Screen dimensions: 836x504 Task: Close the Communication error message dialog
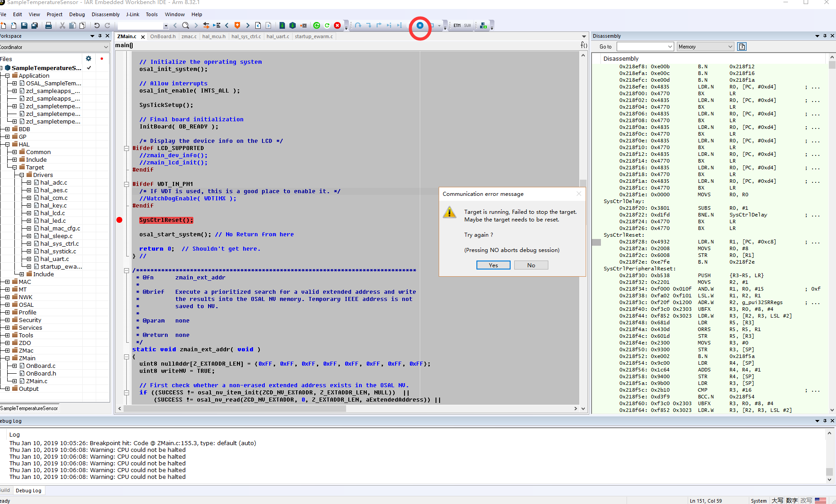(578, 194)
